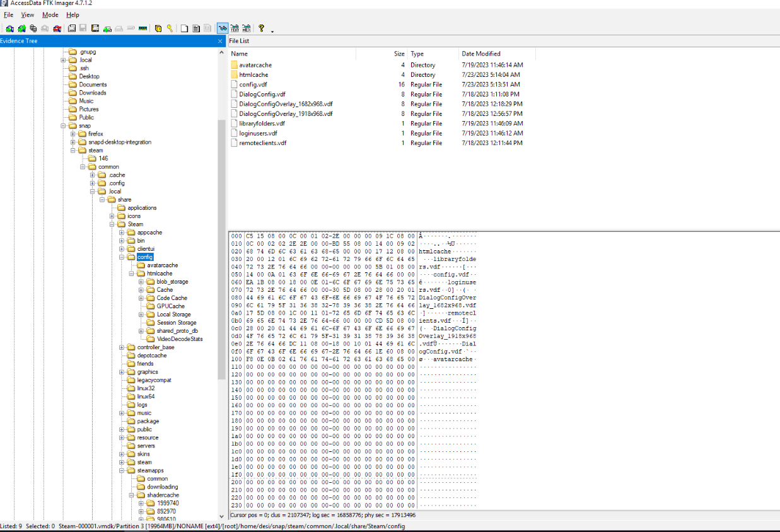This screenshot has width=780, height=532.
Task: Click the Remove Evidence Item icon
Action: click(x=45, y=28)
